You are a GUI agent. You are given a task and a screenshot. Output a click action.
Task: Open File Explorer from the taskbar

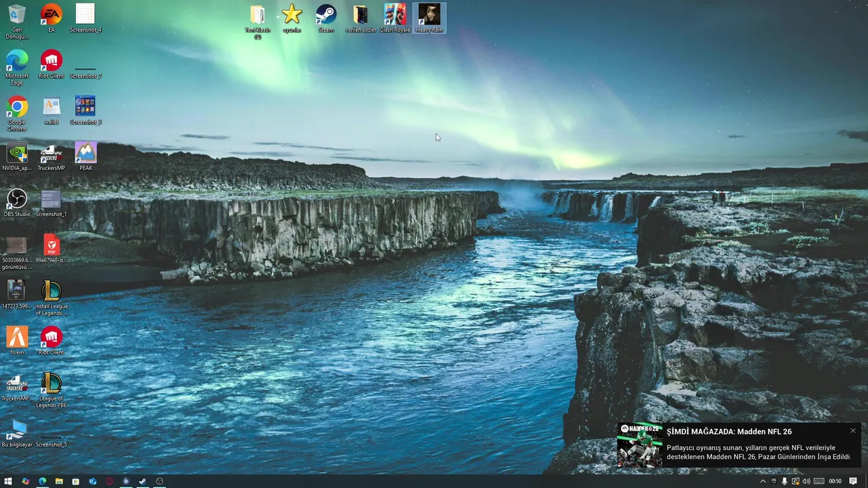coord(59,481)
